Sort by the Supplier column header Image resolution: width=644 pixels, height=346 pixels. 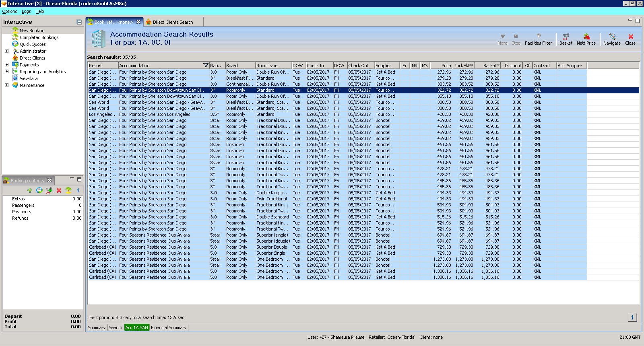point(387,66)
